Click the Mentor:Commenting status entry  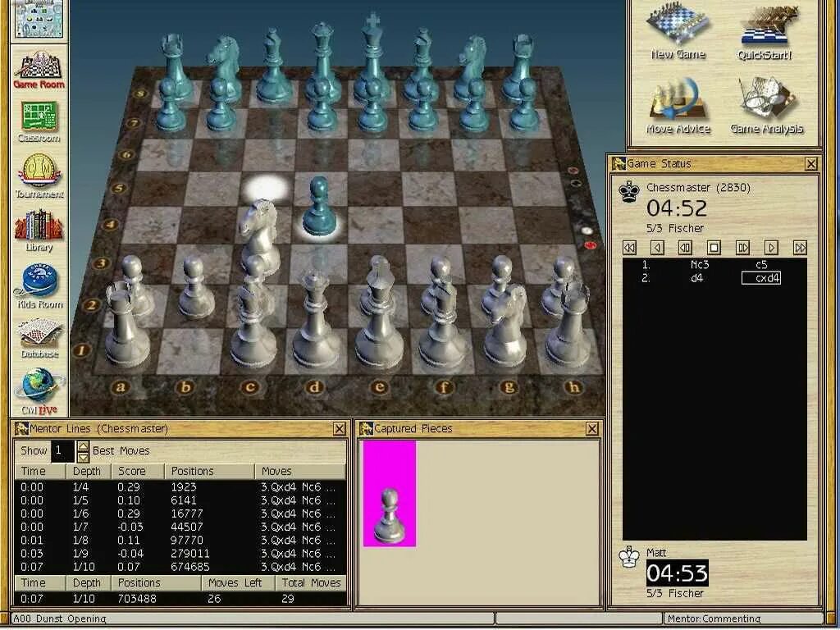[714, 619]
